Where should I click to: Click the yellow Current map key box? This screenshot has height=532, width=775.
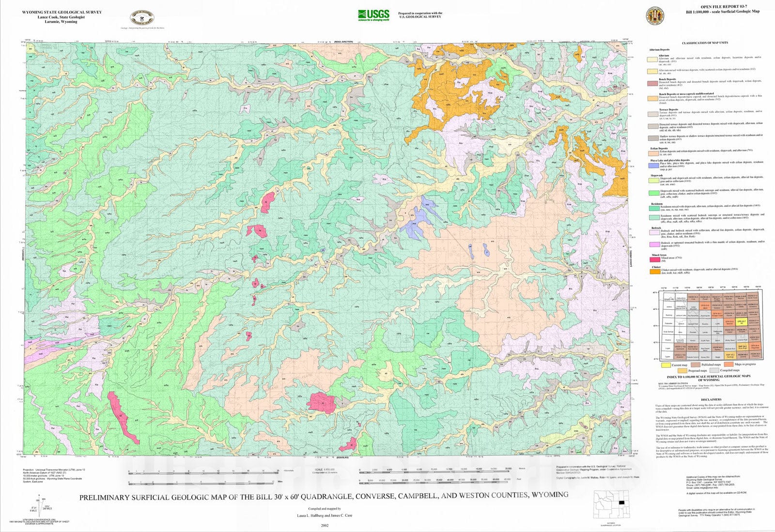[666, 365]
